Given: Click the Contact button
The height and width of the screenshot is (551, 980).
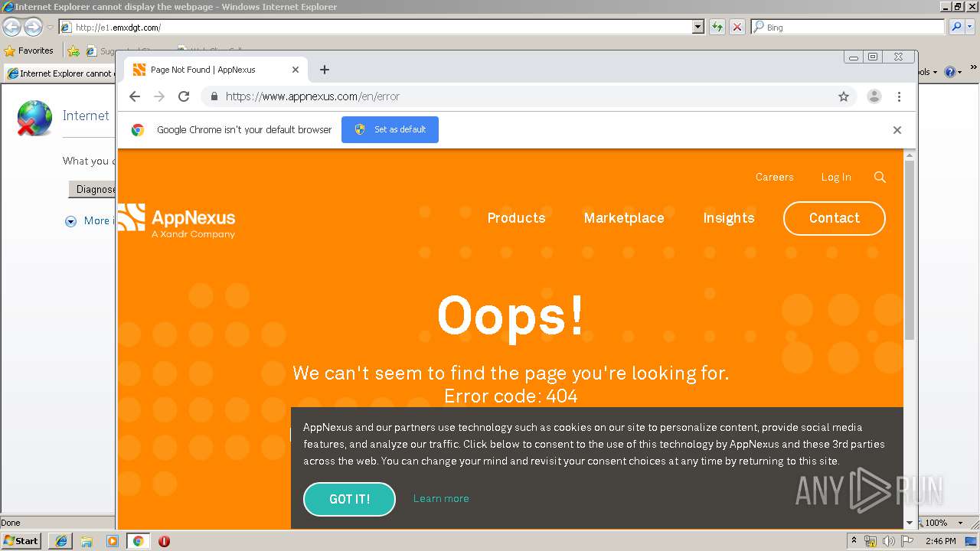Looking at the screenshot, I should coord(835,218).
